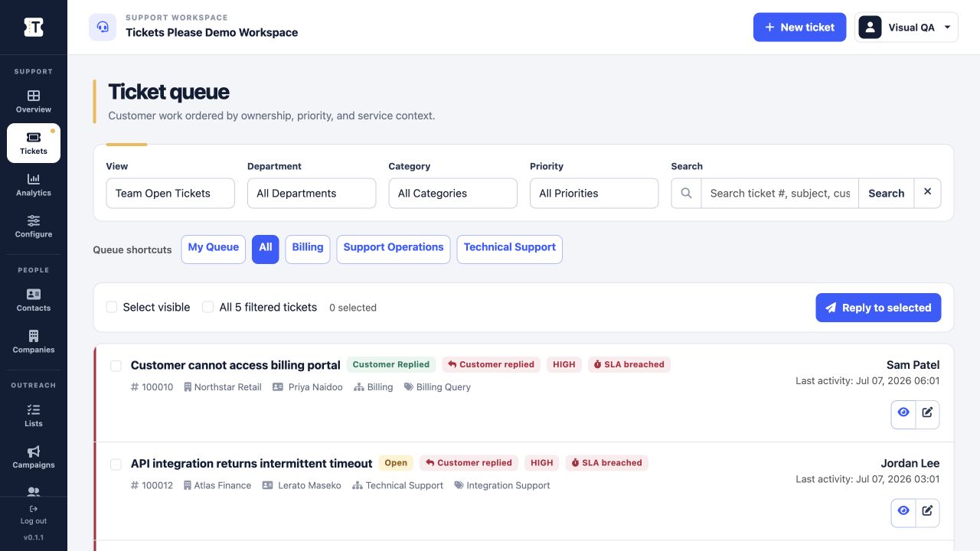Open ticket 'Customer cannot access billing portal'
This screenshot has height=551, width=980.
(236, 365)
